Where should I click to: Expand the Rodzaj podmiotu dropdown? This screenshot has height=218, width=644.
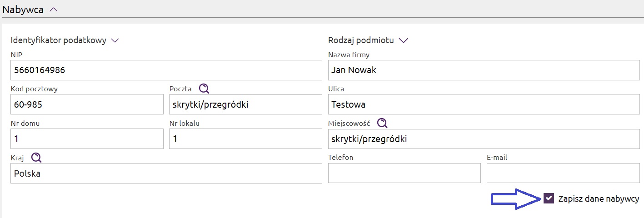[403, 40]
